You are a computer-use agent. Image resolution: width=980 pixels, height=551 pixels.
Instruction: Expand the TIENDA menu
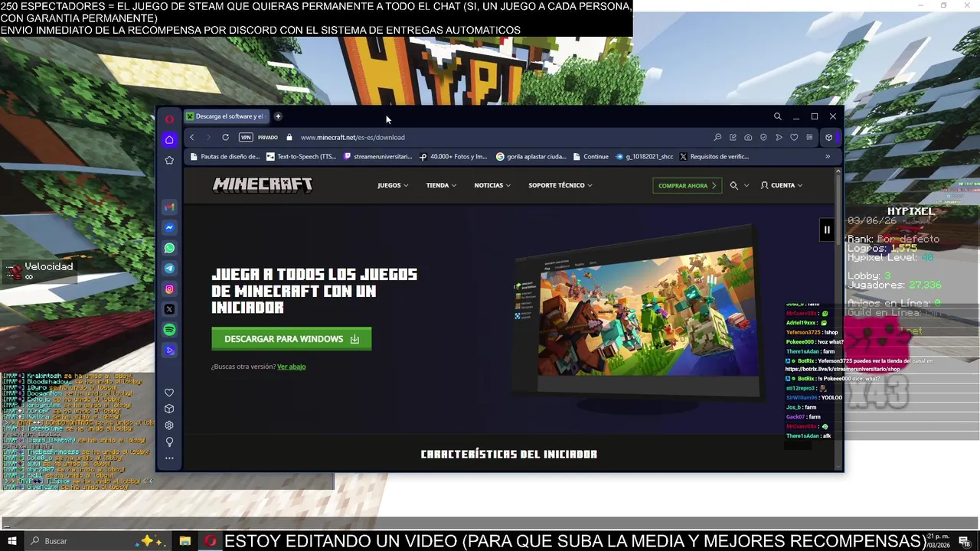tap(441, 185)
